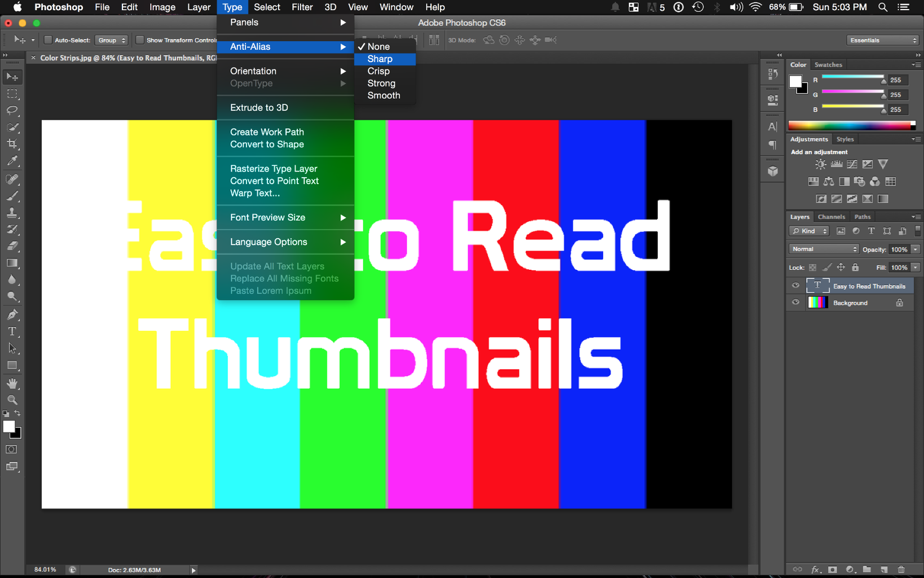Viewport: 924px width, 578px height.
Task: Activate the Type tool
Action: point(12,331)
